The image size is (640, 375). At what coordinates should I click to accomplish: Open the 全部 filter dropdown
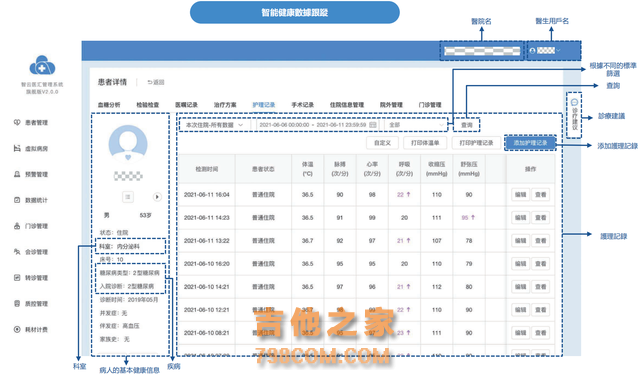pos(416,125)
